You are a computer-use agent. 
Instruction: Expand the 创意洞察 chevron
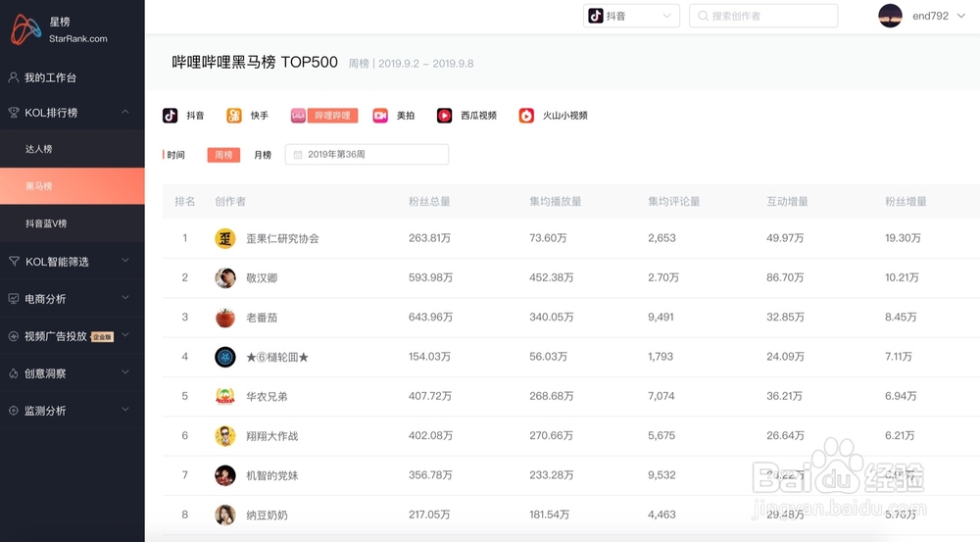(x=125, y=372)
